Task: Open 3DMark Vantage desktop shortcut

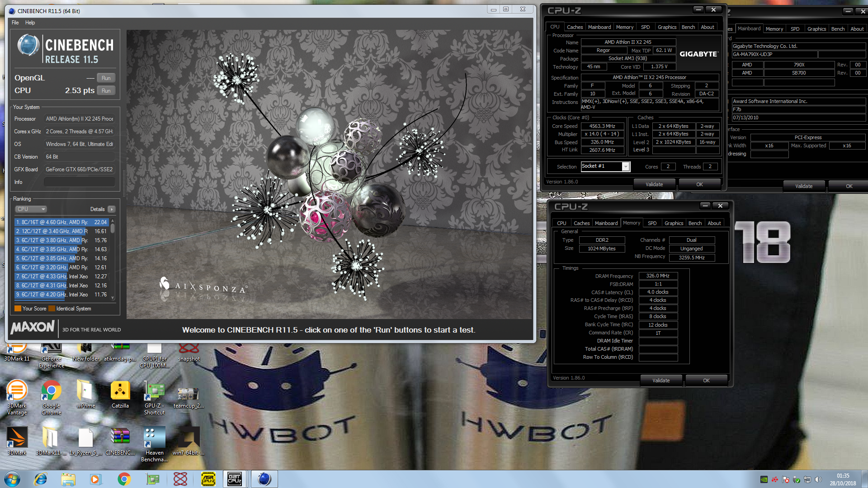Action: (17, 398)
